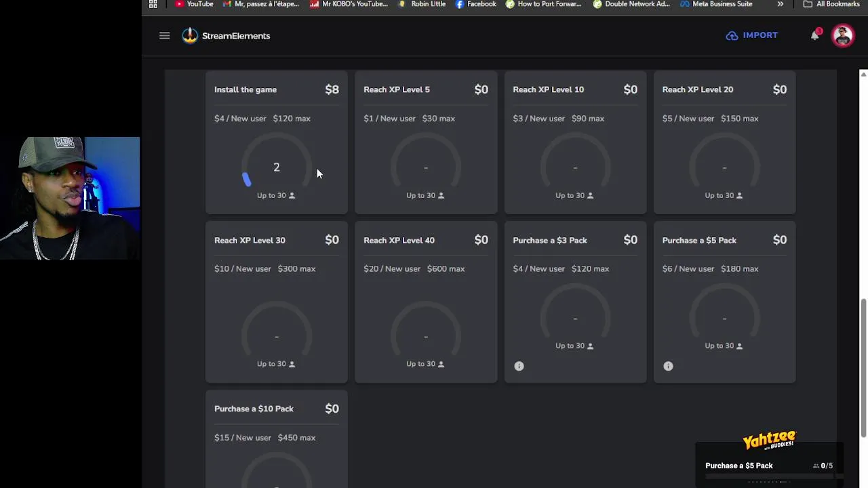Click the Reach XP Level 10 title
The width and height of the screenshot is (868, 488).
(548, 89)
